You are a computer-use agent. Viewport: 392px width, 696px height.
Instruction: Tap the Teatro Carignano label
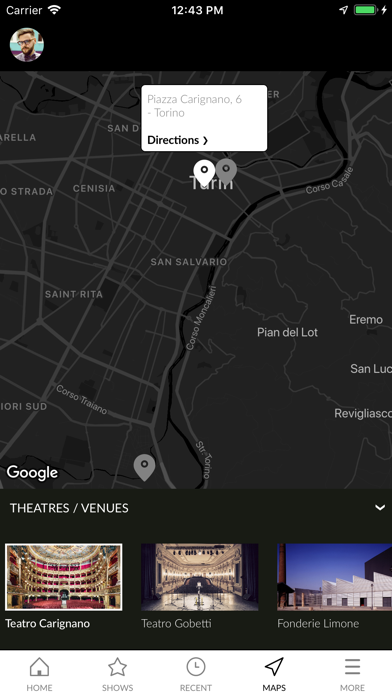[48, 624]
